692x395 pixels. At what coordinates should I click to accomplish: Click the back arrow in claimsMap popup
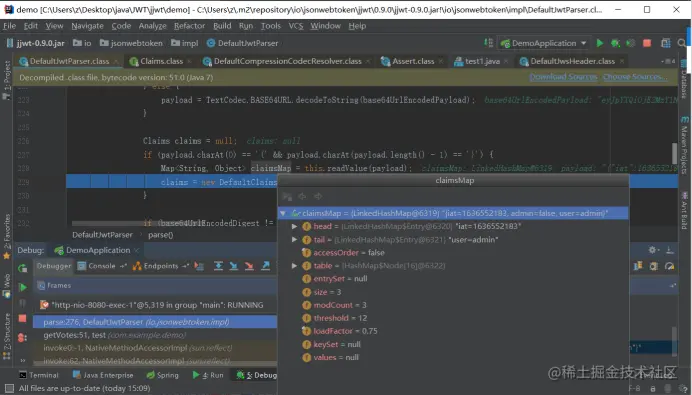302,196
